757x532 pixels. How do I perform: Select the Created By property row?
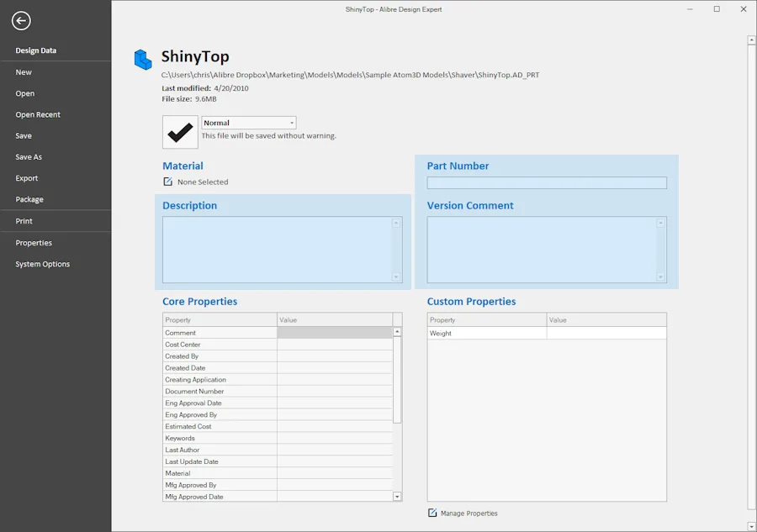(x=278, y=356)
